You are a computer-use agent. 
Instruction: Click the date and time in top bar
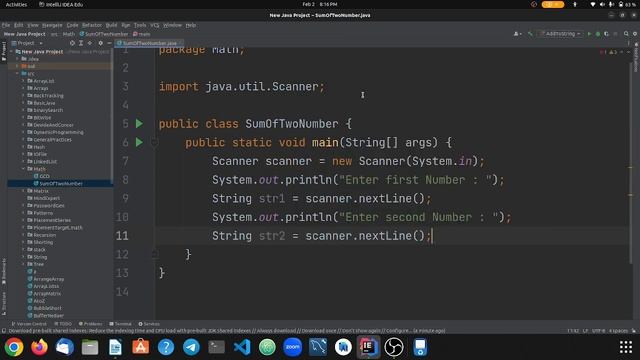pos(320,4)
